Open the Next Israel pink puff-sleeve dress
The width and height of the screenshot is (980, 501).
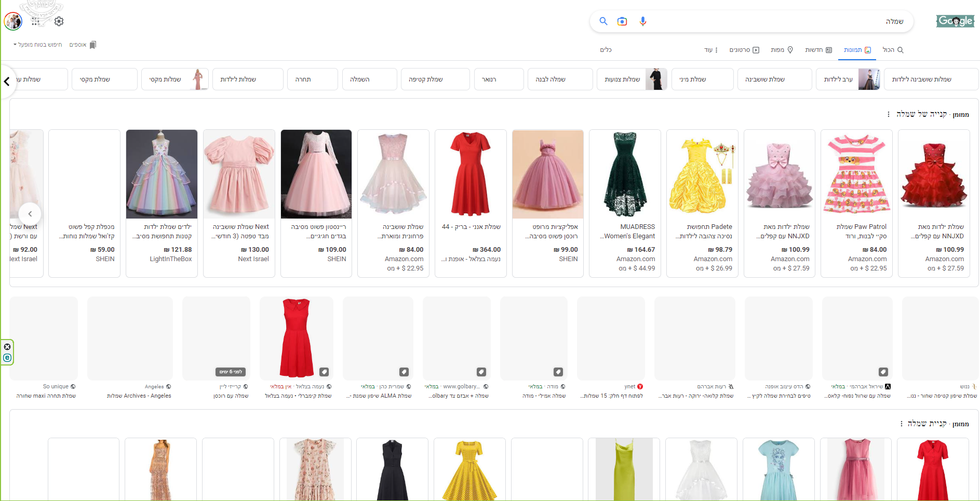click(x=239, y=203)
